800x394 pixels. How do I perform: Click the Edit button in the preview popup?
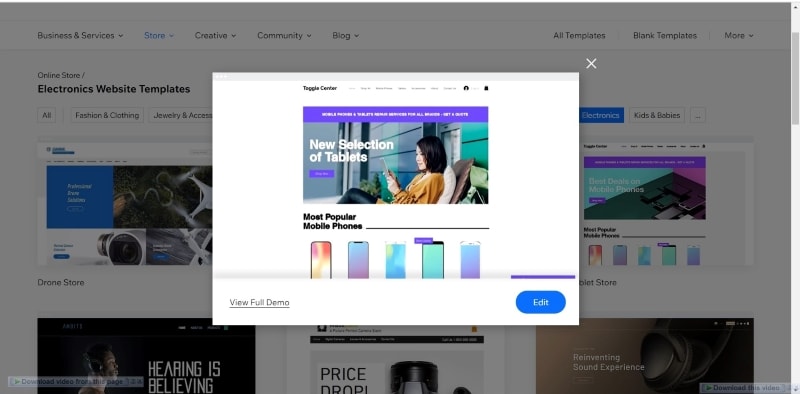click(x=540, y=302)
